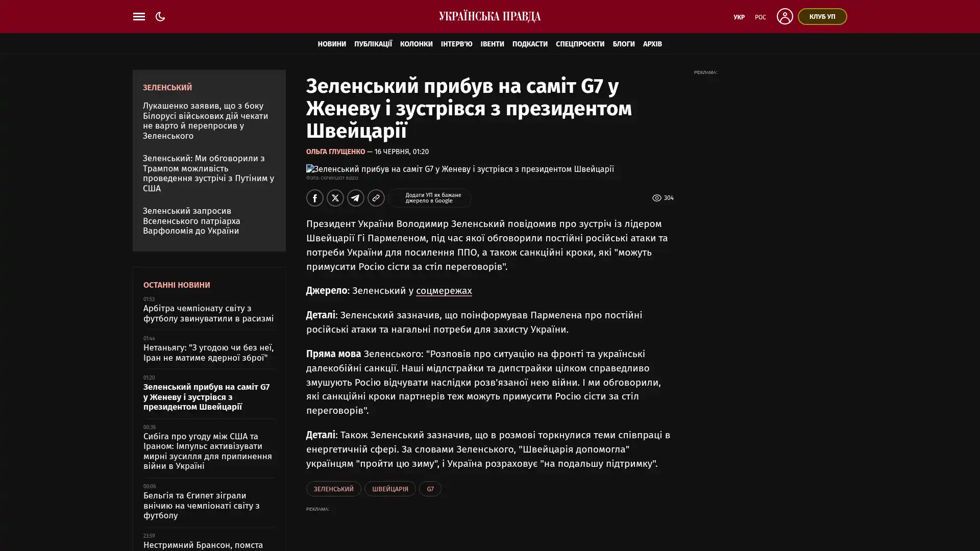This screenshot has width=980, height=551.
Task: Open the Клуб УП button
Action: click(x=822, y=16)
